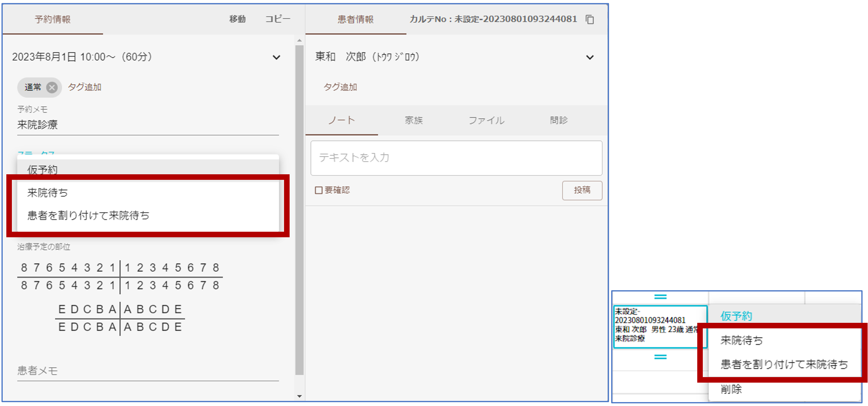The width and height of the screenshot is (868, 406).
Task: Select 仮予約 in the status dropdown list
Action: [x=42, y=170]
